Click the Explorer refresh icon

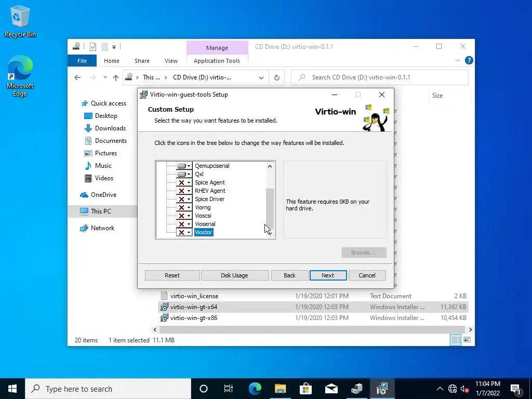coord(277,78)
